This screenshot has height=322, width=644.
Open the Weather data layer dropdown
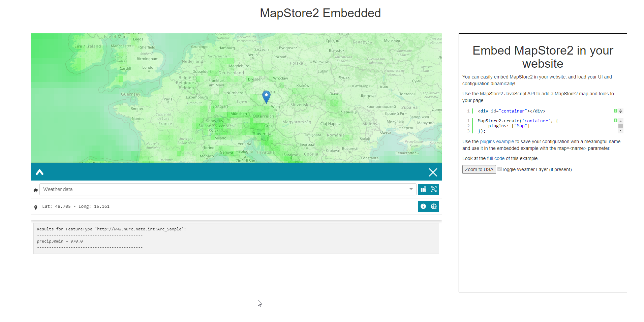[x=411, y=189]
